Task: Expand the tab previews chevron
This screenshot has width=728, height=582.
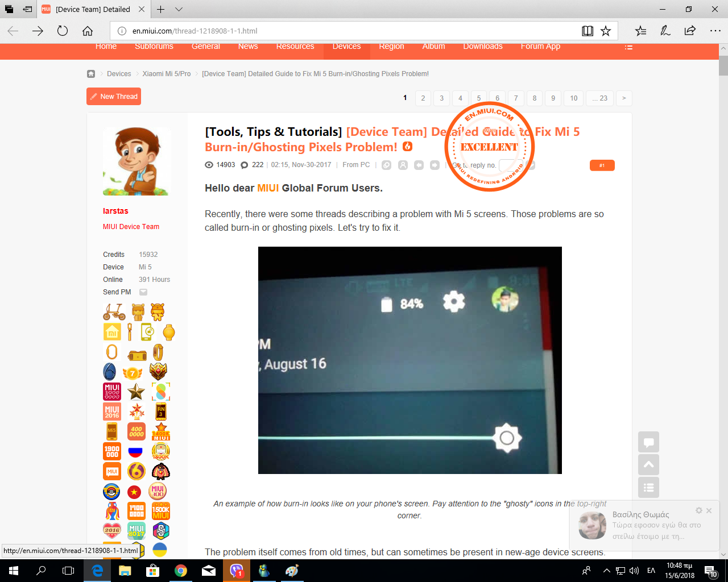Action: (x=179, y=10)
